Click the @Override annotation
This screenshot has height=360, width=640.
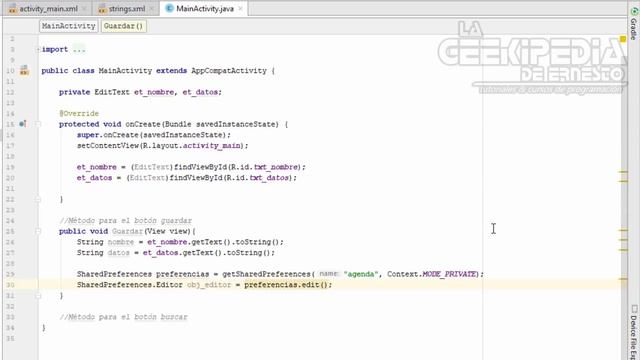coord(79,113)
